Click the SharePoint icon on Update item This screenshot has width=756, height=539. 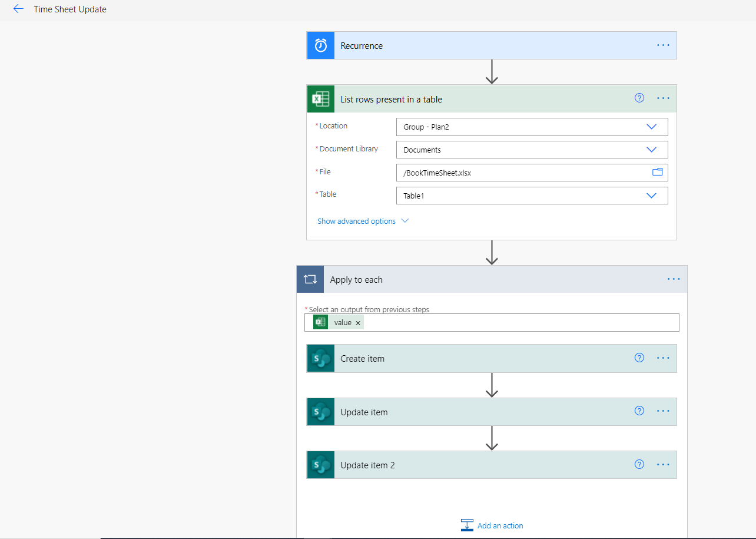(321, 412)
